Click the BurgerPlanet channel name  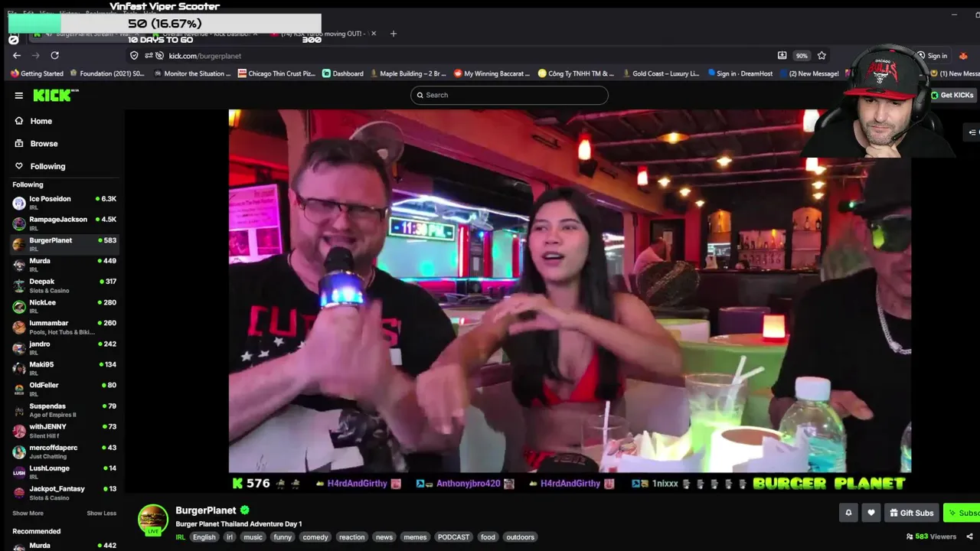[206, 510]
